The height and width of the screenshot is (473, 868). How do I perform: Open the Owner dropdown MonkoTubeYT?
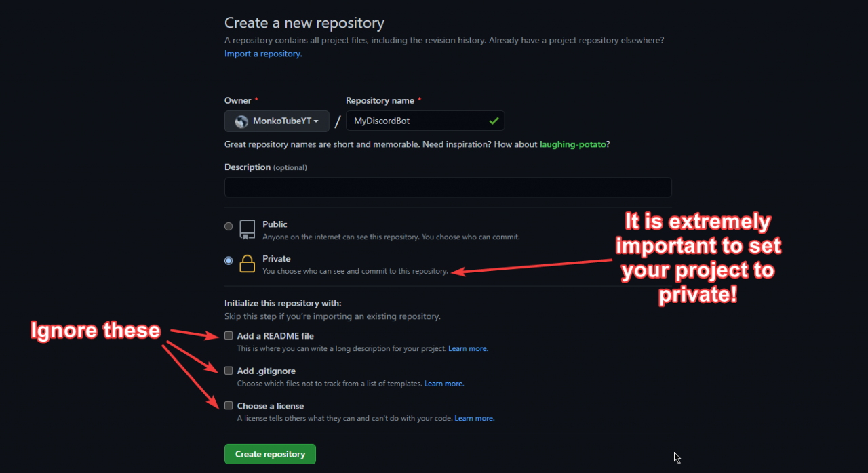point(277,121)
